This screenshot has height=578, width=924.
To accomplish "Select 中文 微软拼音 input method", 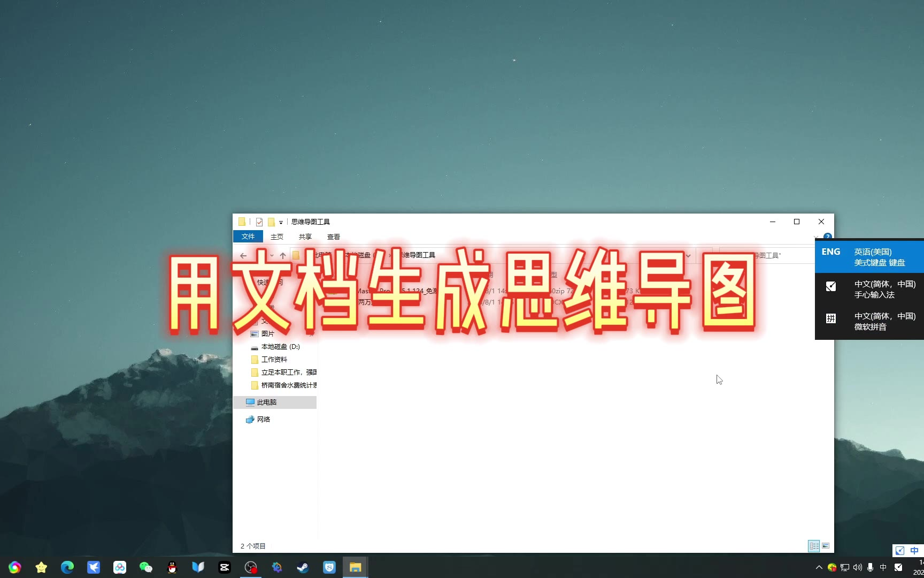I will [869, 321].
